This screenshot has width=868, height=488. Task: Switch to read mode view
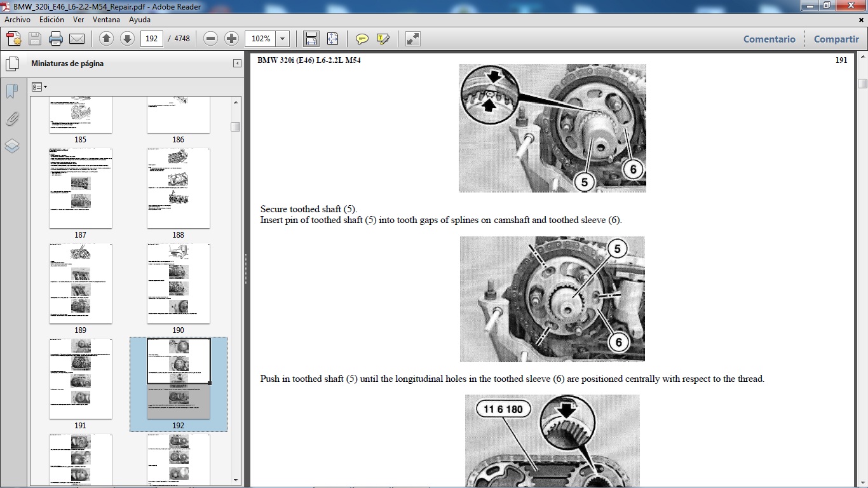pos(413,39)
